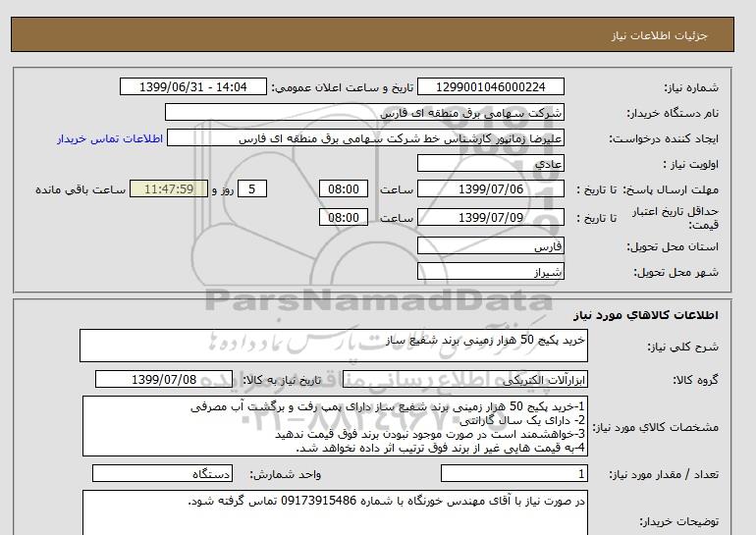756x535 pixels.
Task: Click the request creator field علیرضا زمانپور
Action: click(x=365, y=138)
